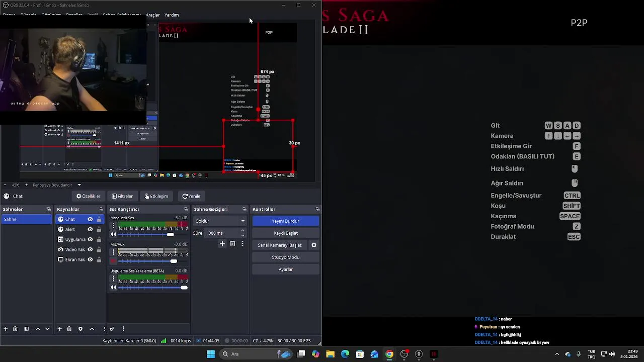Add a new source with plus icon in Kaynaklar
Viewport: 644px width, 362px height.
coord(59,329)
